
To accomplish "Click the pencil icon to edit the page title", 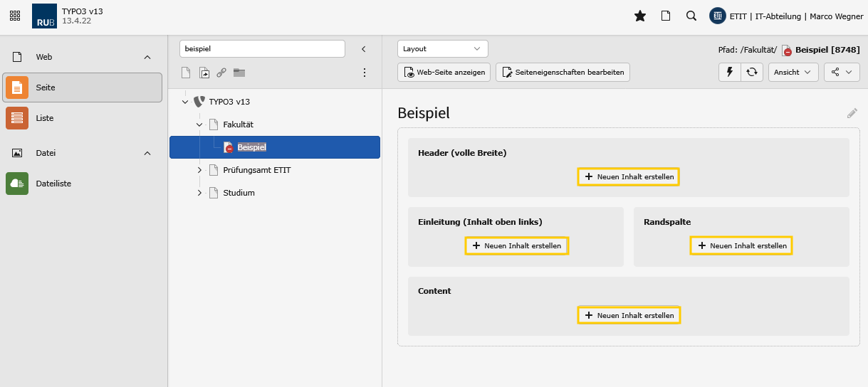I will (852, 113).
